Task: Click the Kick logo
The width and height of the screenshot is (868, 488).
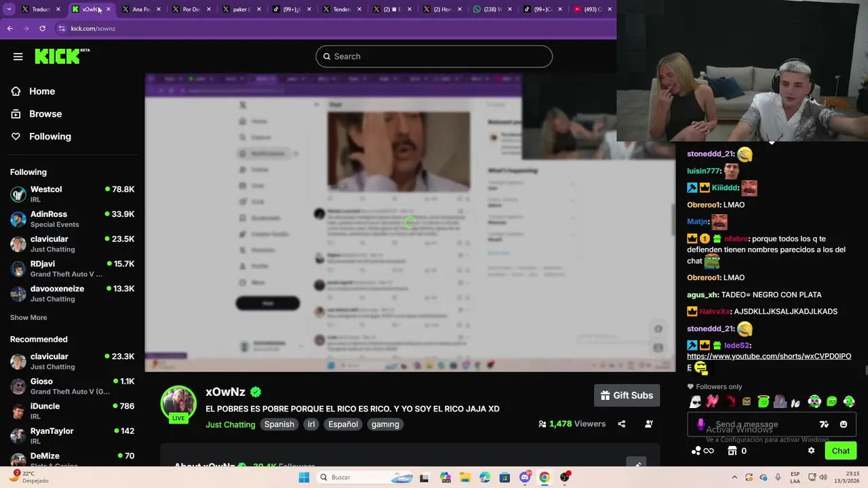Action: (x=62, y=56)
